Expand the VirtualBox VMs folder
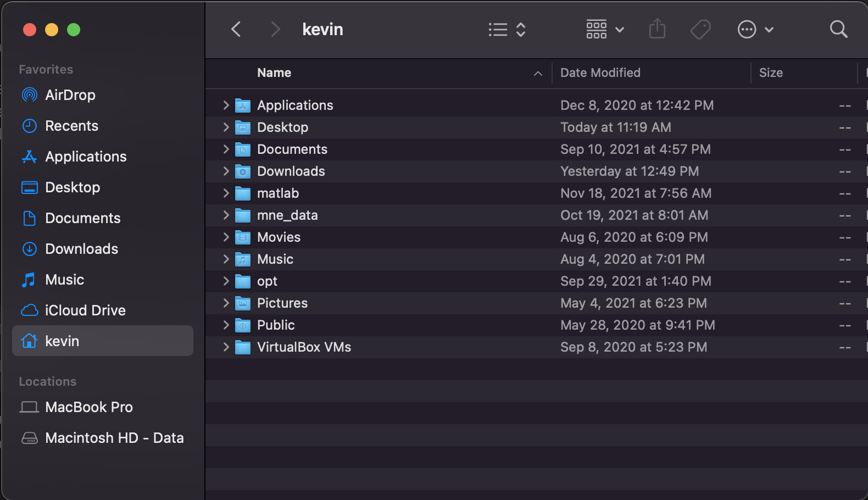This screenshot has height=500, width=868. point(226,347)
